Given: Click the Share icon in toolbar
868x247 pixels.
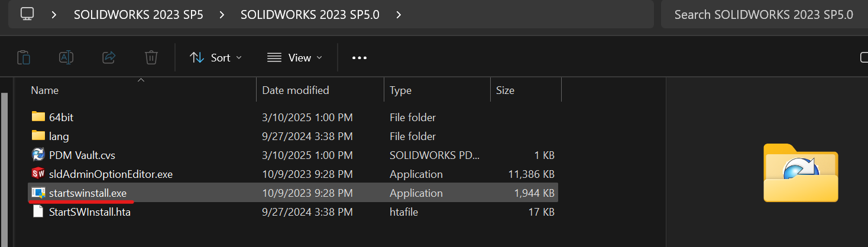Looking at the screenshot, I should click(x=109, y=57).
